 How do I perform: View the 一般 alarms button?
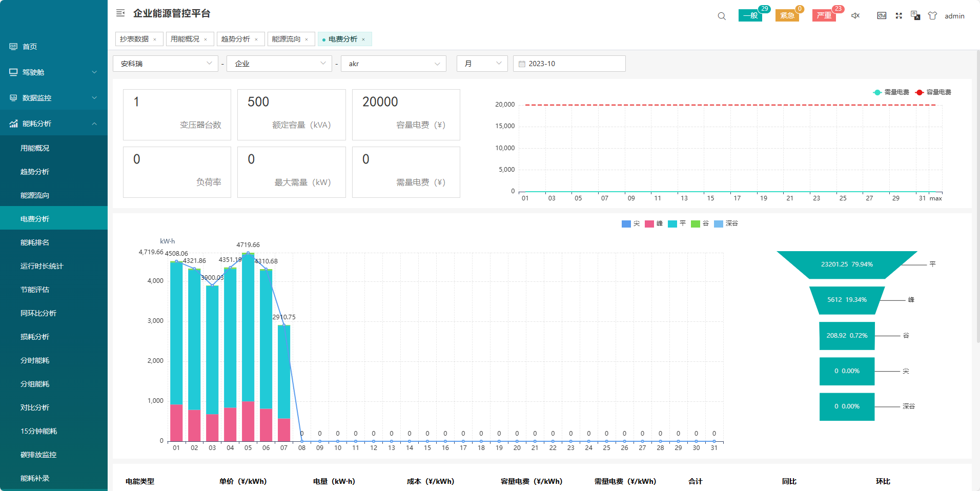click(750, 15)
